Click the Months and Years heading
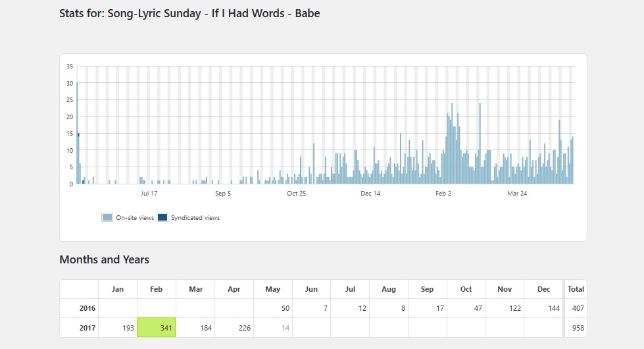 (x=104, y=259)
